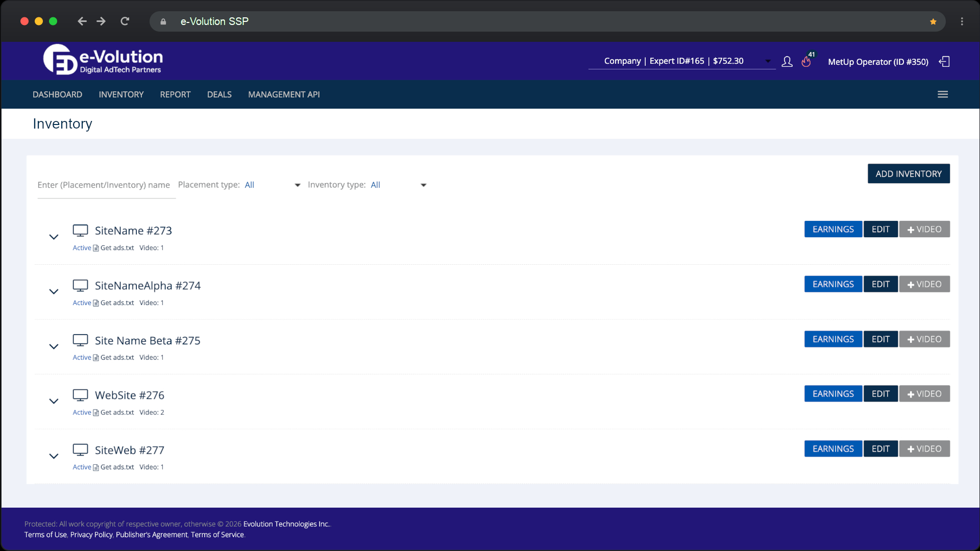This screenshot has height=551, width=980.
Task: Click Video: 2 under WebSite #276
Action: tap(152, 413)
